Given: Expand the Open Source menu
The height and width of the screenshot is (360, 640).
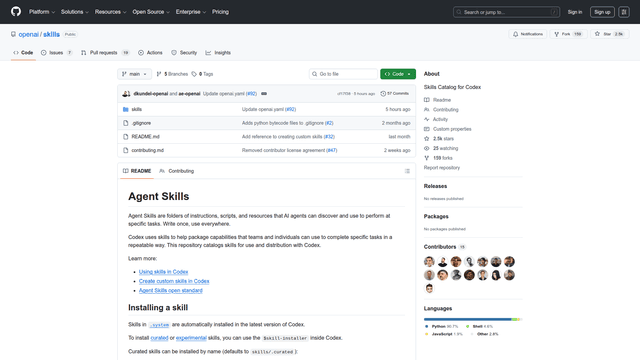Looking at the screenshot, I should tap(151, 12).
